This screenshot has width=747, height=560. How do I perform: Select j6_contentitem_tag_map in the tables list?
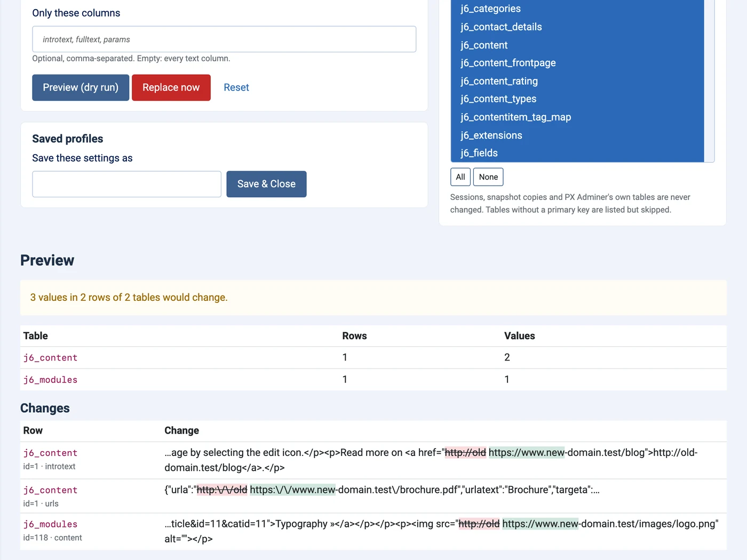577,117
